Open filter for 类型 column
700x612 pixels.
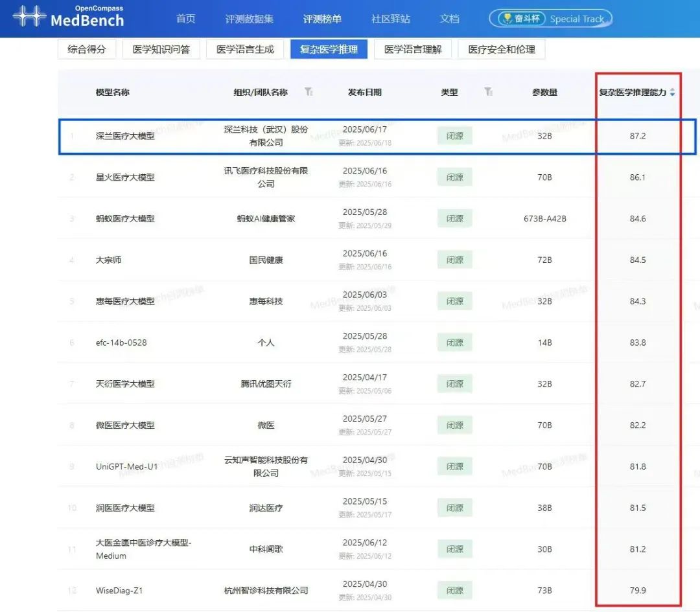tap(489, 92)
